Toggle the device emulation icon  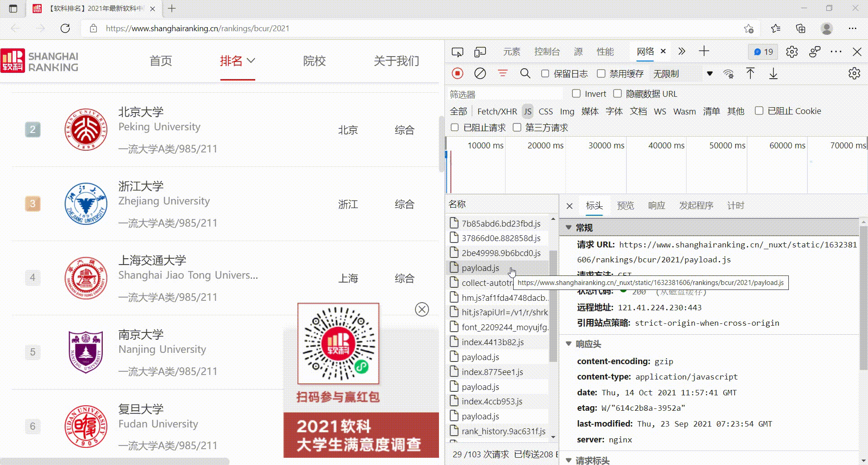tap(480, 52)
